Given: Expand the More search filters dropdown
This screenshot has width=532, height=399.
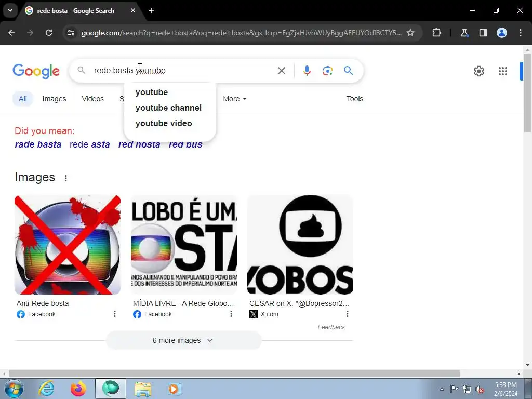Looking at the screenshot, I should pos(234,99).
